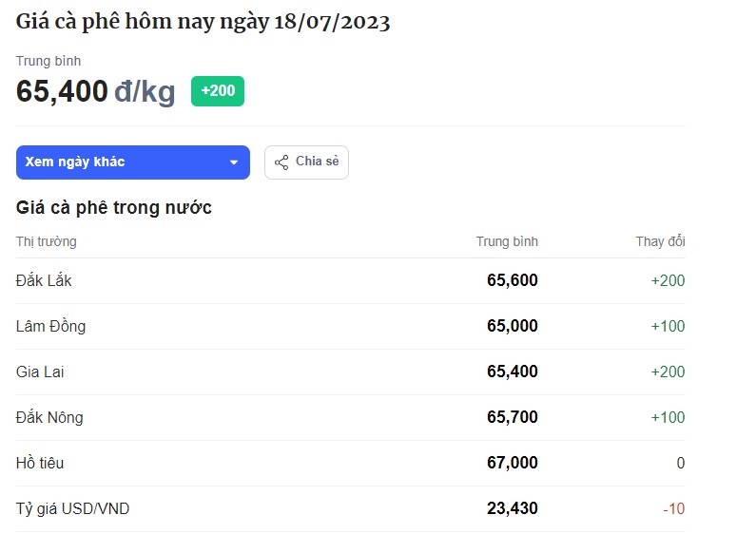The width and height of the screenshot is (756, 534).
Task: Click the 67,000 Hồ tiêu price
Action: click(512, 463)
